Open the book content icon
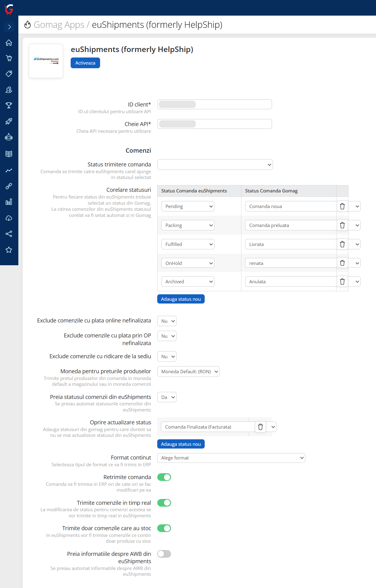Screen dimensions: 376x588 tap(9, 154)
